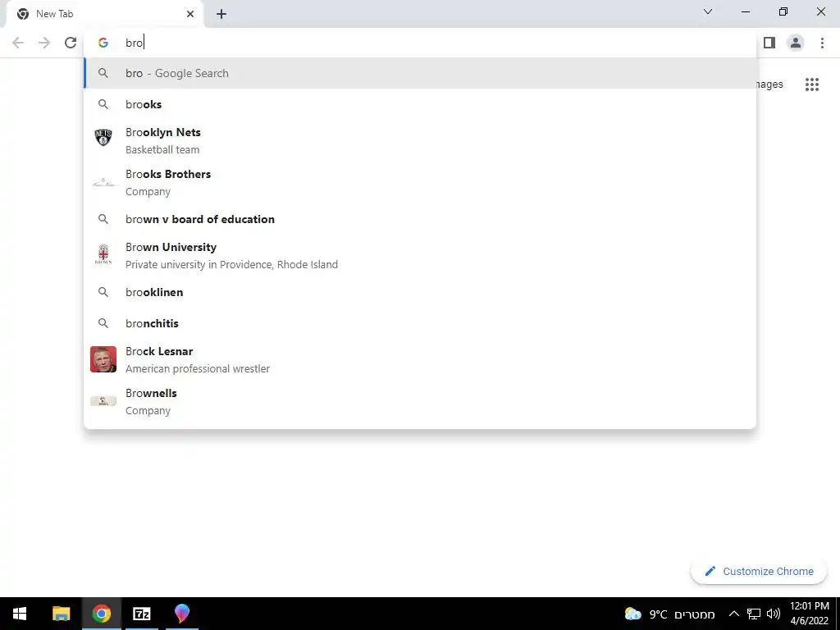
Task: Open the colorful balloon taskbar app
Action: [182, 614]
